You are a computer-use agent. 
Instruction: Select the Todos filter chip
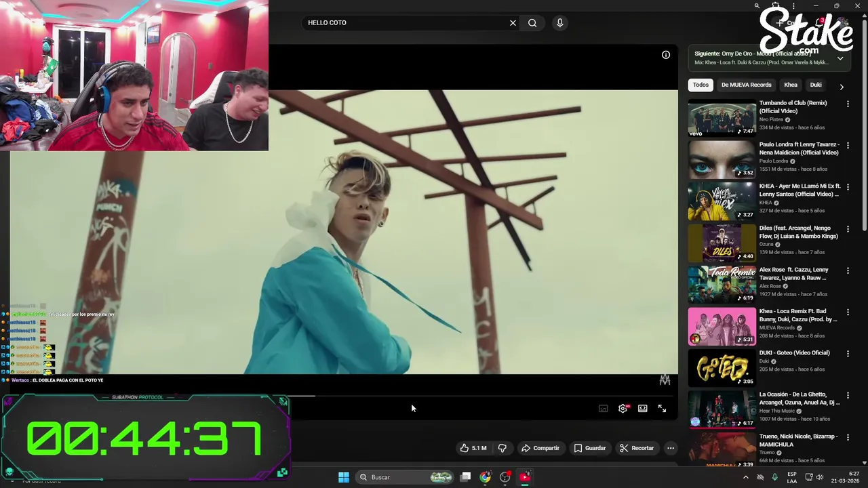(701, 85)
